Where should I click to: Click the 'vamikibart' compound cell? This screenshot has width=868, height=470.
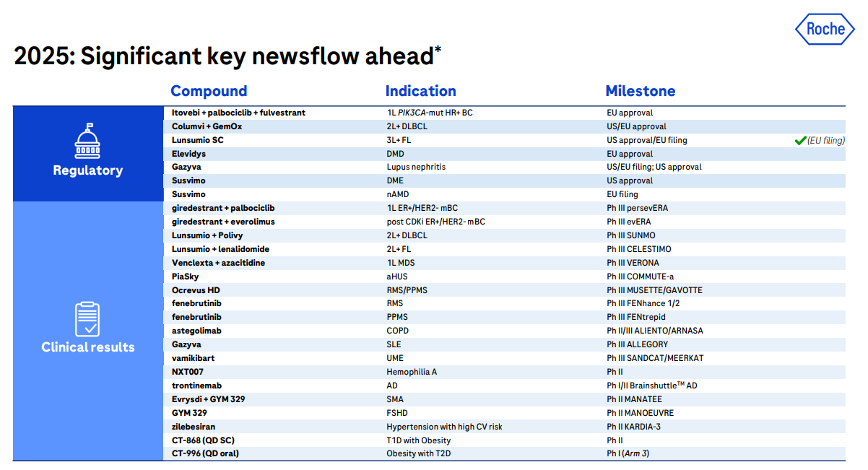(x=193, y=358)
